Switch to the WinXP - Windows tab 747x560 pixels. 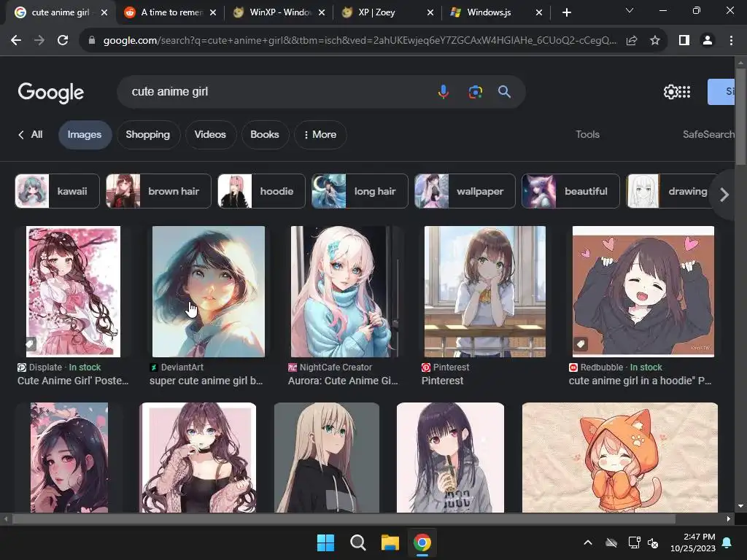279,12
